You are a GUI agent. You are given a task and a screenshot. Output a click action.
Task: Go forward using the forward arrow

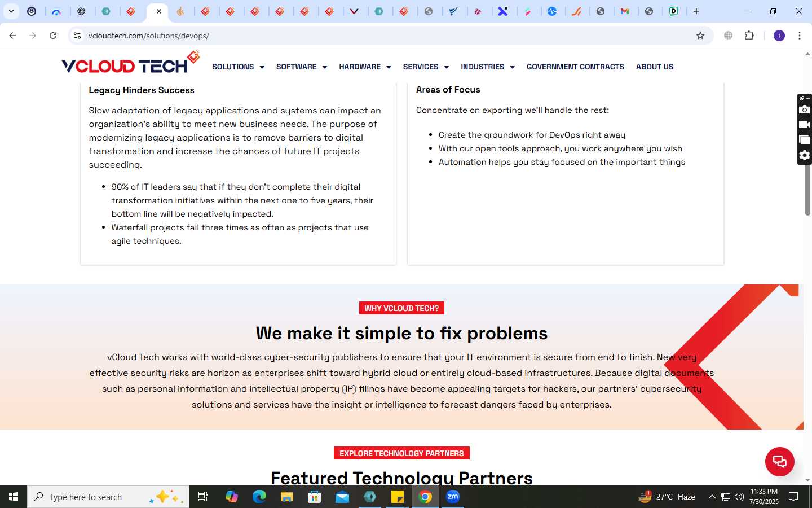33,36
